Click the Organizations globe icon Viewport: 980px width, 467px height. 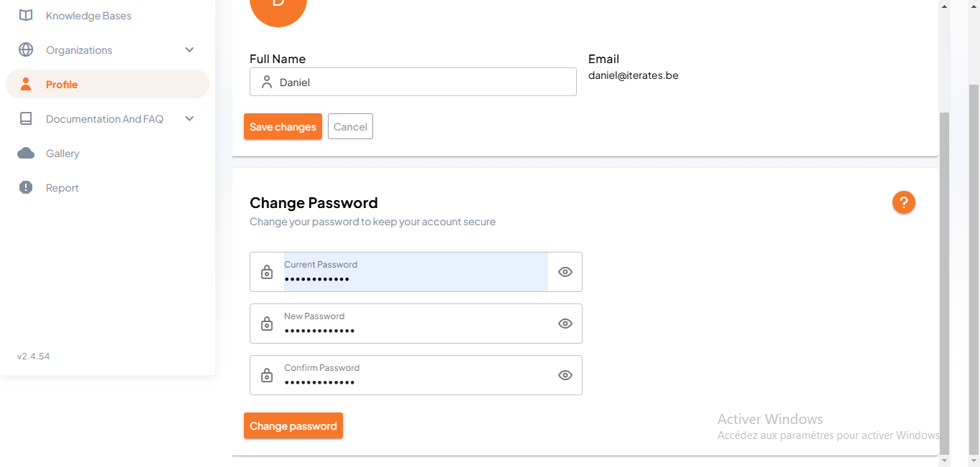(x=26, y=49)
